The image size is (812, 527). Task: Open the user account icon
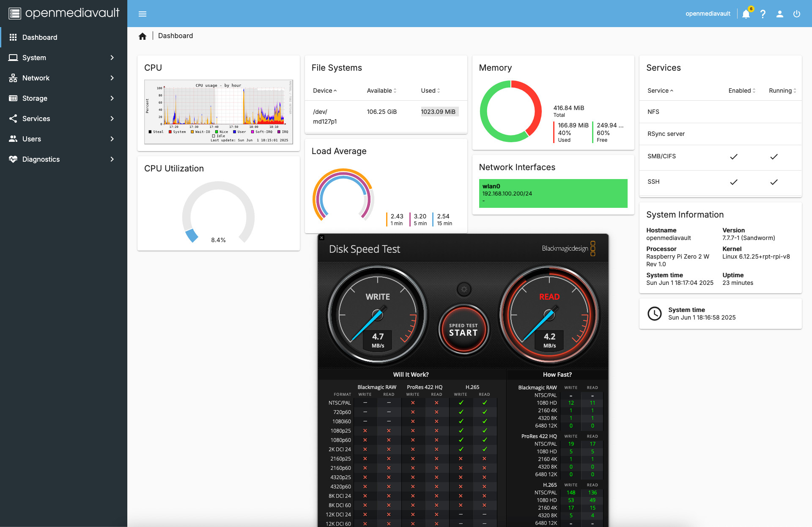coord(780,14)
